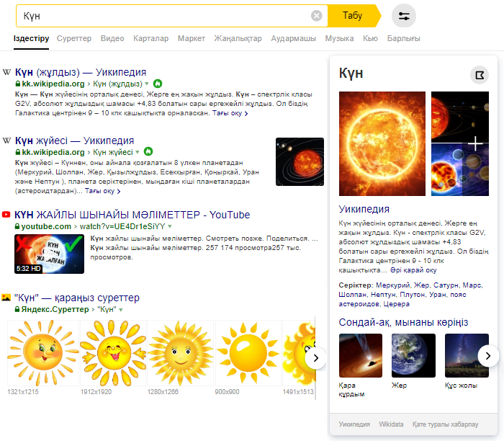Open the Церера link in Серіктер

[396, 303]
